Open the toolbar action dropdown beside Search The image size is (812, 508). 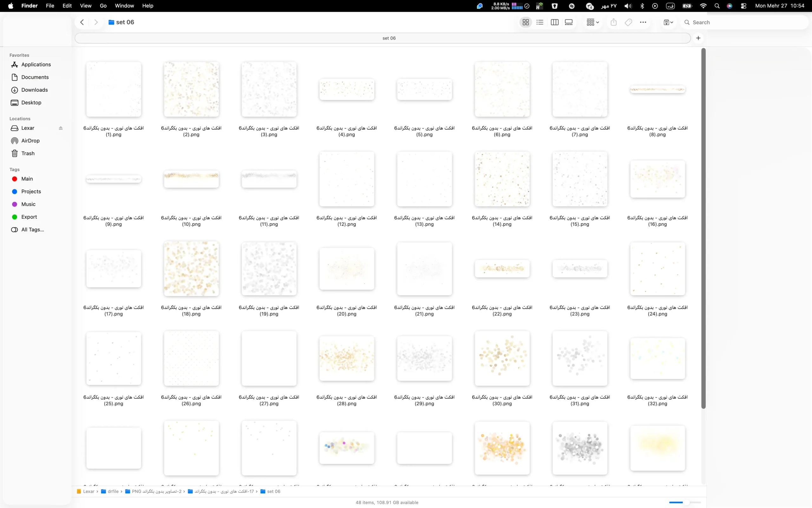click(x=668, y=22)
